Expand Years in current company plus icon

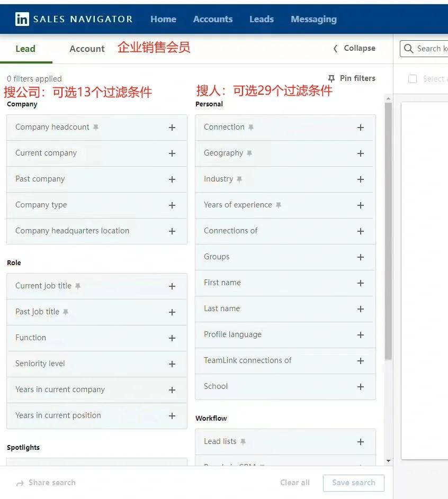click(x=172, y=390)
